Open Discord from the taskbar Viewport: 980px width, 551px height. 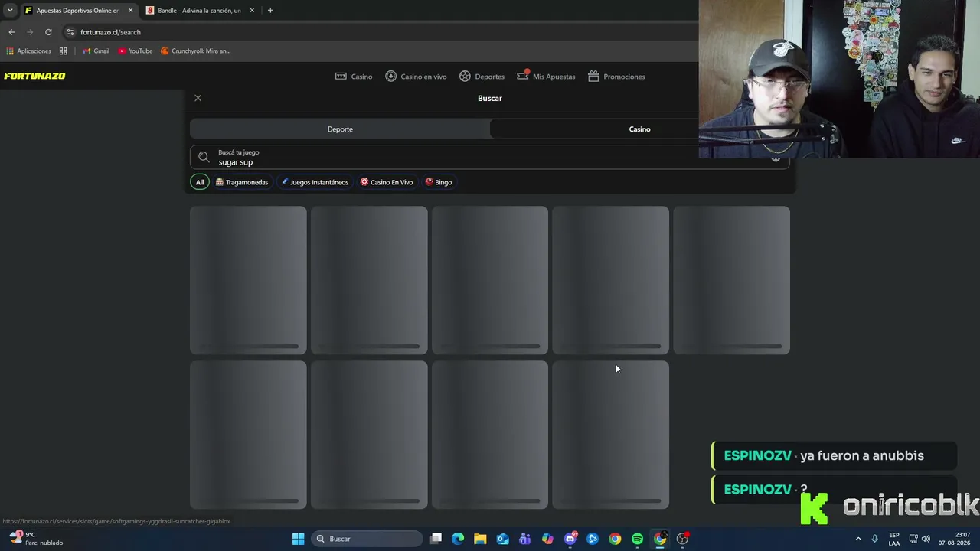570,539
